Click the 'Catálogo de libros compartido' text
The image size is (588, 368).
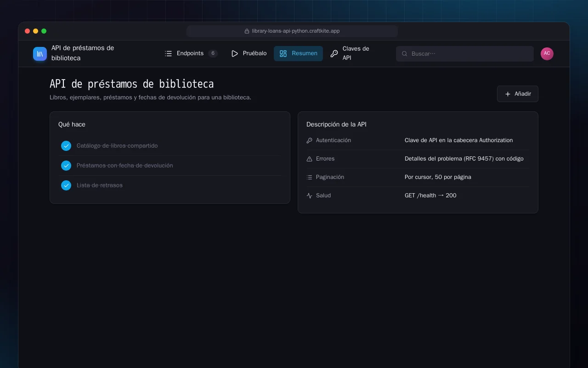(117, 146)
